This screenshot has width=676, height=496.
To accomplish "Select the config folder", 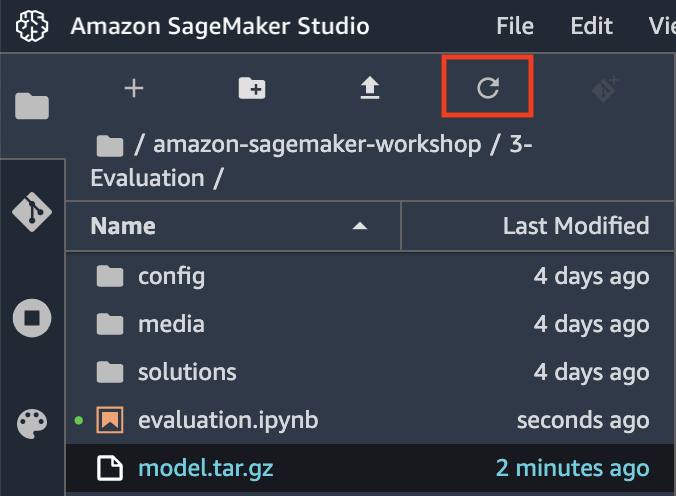I will coord(370,276).
